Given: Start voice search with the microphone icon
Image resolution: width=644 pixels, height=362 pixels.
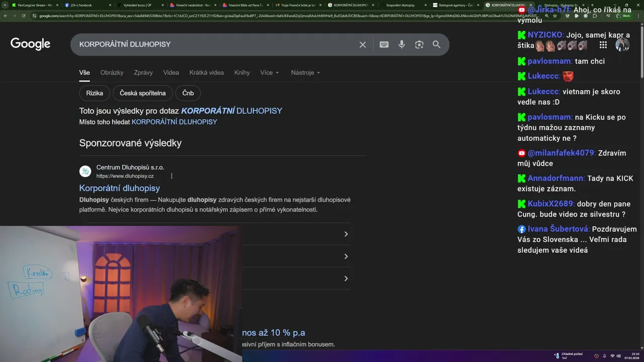Looking at the screenshot, I should coord(401,45).
